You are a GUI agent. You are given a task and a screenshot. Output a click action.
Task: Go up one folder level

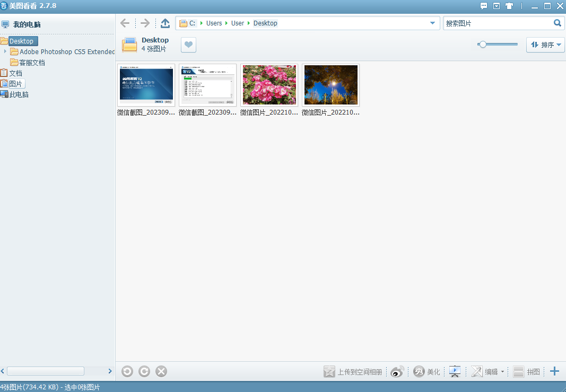165,23
